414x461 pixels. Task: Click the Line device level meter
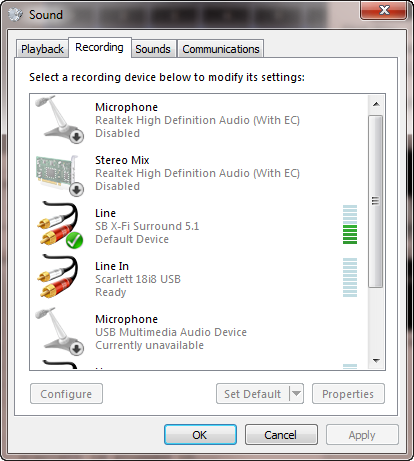[x=350, y=224]
